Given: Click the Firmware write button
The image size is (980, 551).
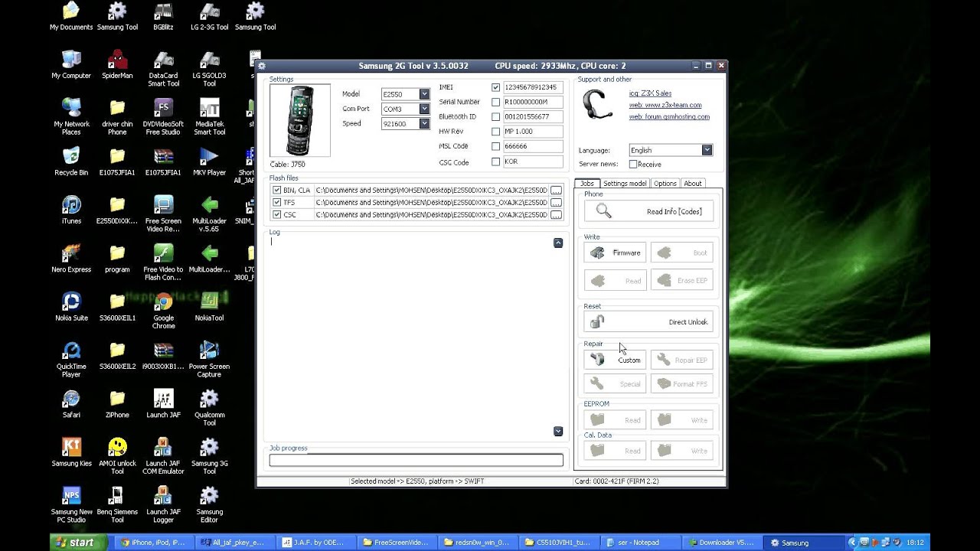Looking at the screenshot, I should click(616, 253).
